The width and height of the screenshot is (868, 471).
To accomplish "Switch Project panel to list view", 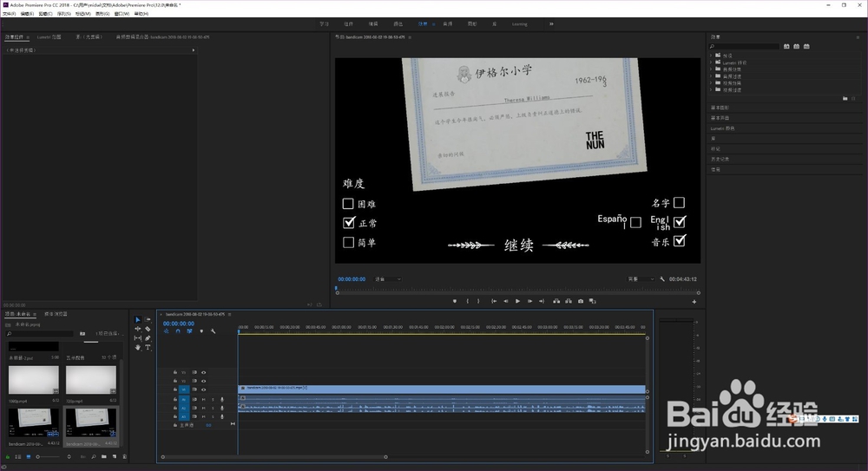I will [x=18, y=456].
